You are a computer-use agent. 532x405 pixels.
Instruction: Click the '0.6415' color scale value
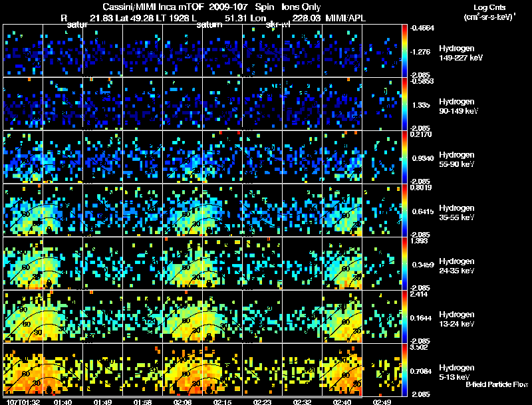pos(423,211)
